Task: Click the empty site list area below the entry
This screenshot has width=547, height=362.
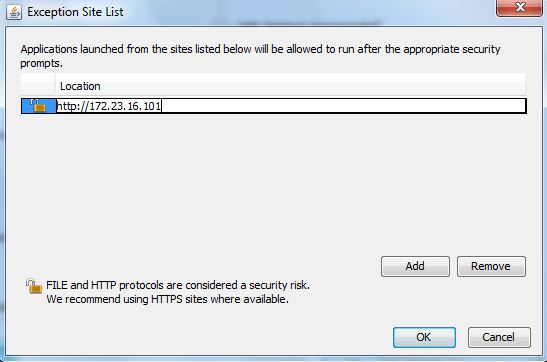Action: click(x=273, y=181)
